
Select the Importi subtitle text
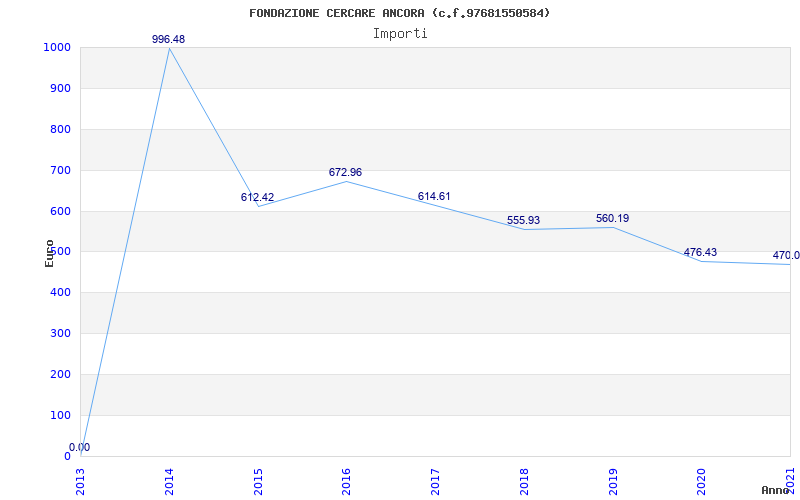tap(400, 34)
